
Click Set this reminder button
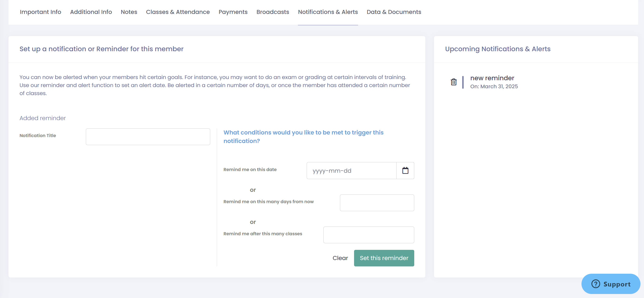pyautogui.click(x=384, y=258)
